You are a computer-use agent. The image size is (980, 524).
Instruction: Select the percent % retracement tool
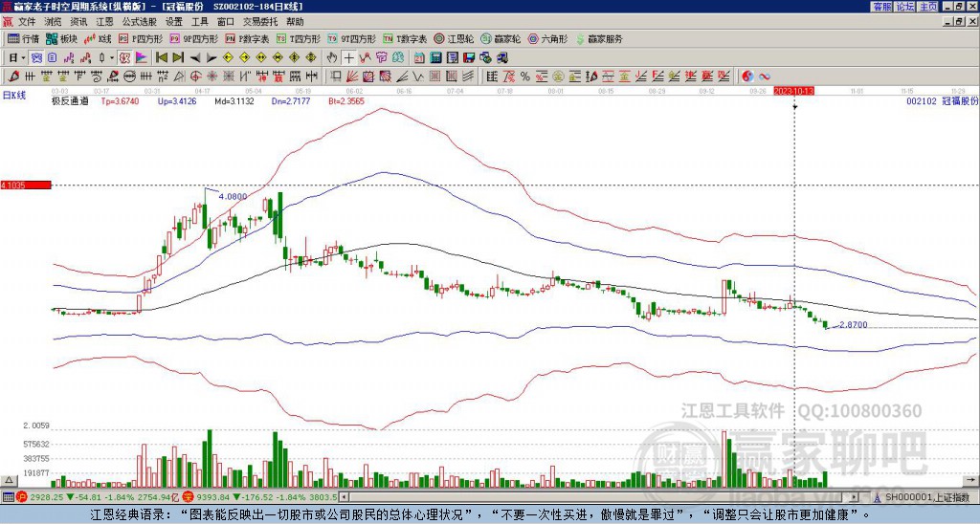click(x=525, y=76)
